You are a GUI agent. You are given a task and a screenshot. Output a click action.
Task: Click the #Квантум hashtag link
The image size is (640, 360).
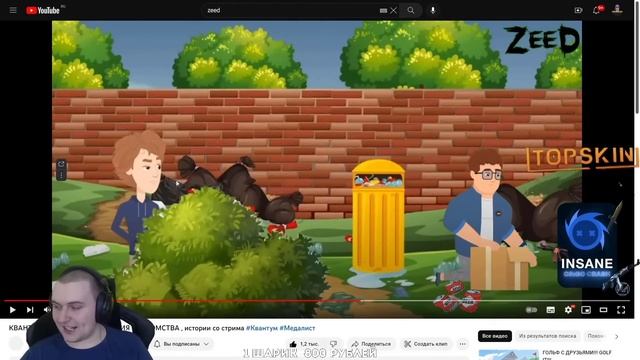pos(261,328)
